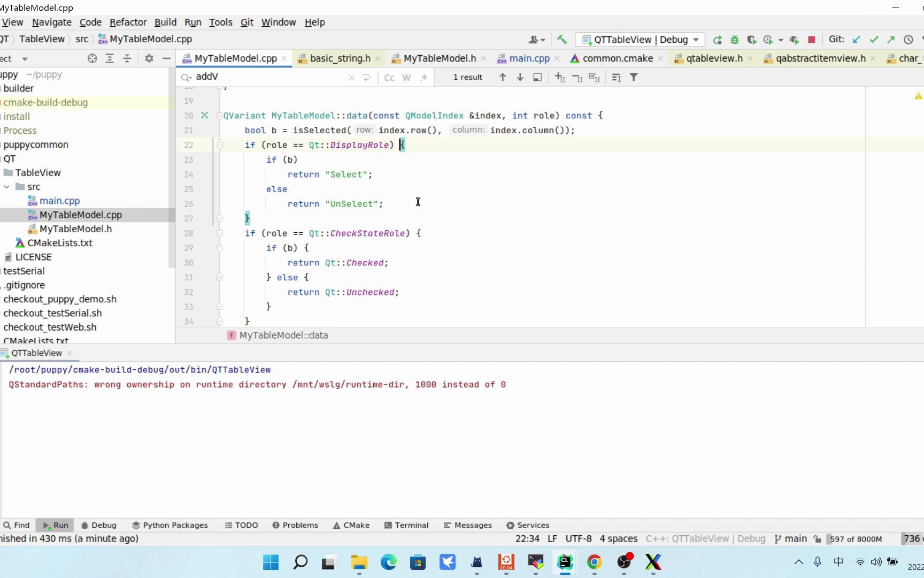Screen dimensions: 924x578
Task: Click the search filter funnel icon
Action: [x=634, y=78]
